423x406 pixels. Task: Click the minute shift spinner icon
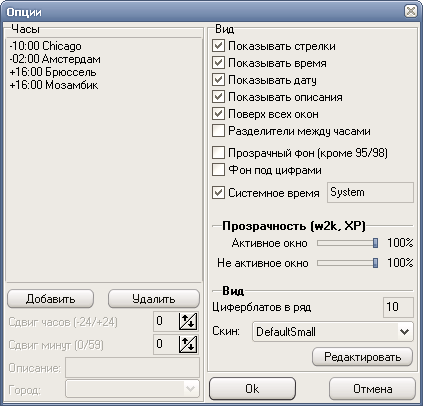point(188,344)
